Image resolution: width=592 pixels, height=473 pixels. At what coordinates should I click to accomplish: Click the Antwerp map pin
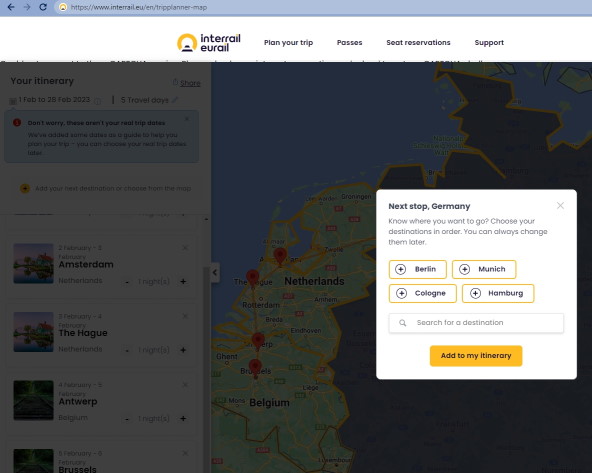[258, 340]
